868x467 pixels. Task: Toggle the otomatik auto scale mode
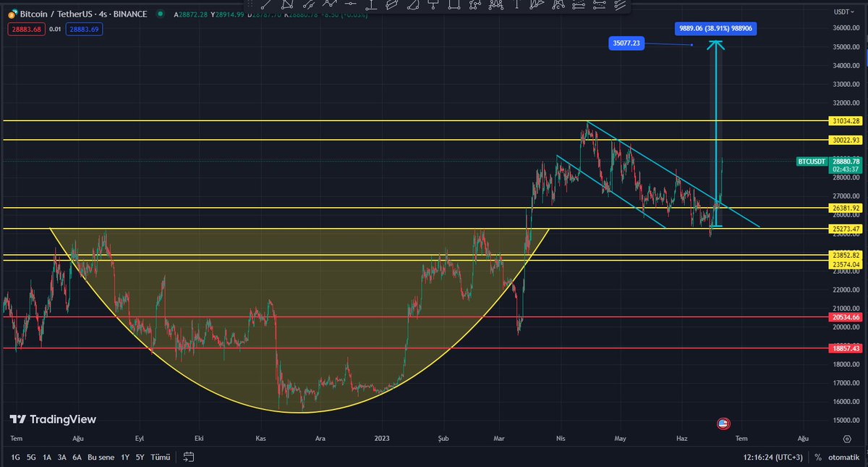(843, 458)
